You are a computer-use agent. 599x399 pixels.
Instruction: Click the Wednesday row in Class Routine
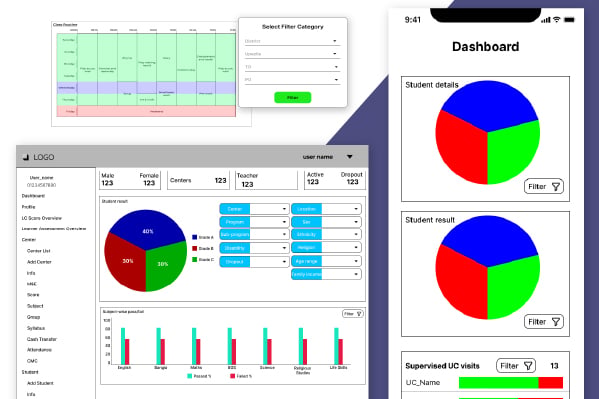147,88
